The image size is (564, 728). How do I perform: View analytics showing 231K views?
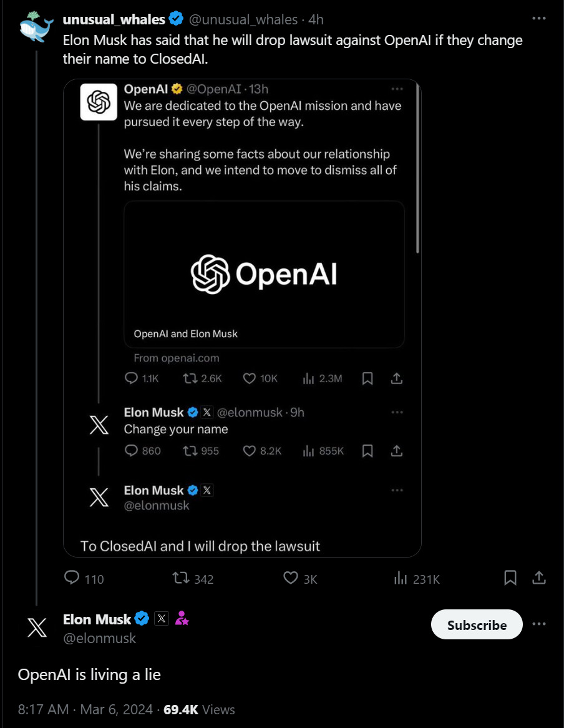click(x=401, y=578)
